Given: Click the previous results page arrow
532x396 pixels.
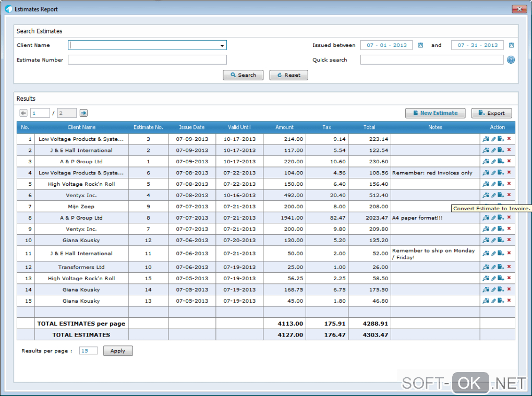Looking at the screenshot, I should [23, 113].
